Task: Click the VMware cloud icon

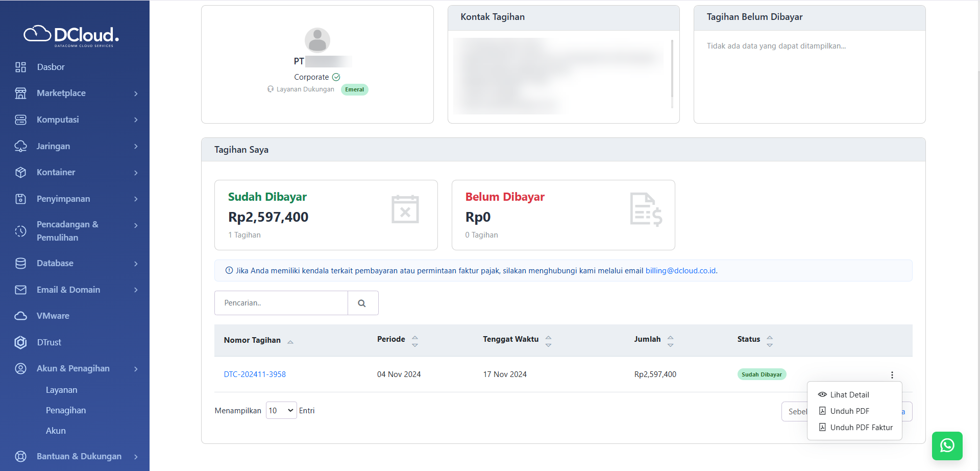Action: coord(20,316)
